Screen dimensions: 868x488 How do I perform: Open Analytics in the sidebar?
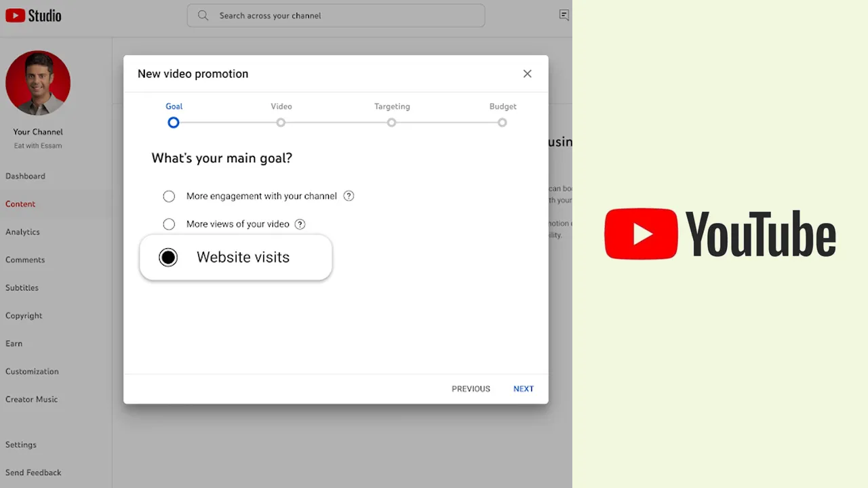pyautogui.click(x=22, y=232)
